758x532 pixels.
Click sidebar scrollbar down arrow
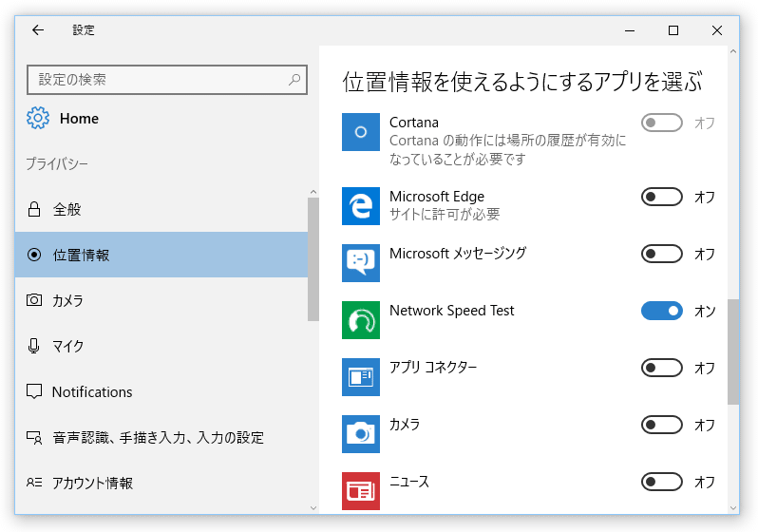(x=313, y=508)
